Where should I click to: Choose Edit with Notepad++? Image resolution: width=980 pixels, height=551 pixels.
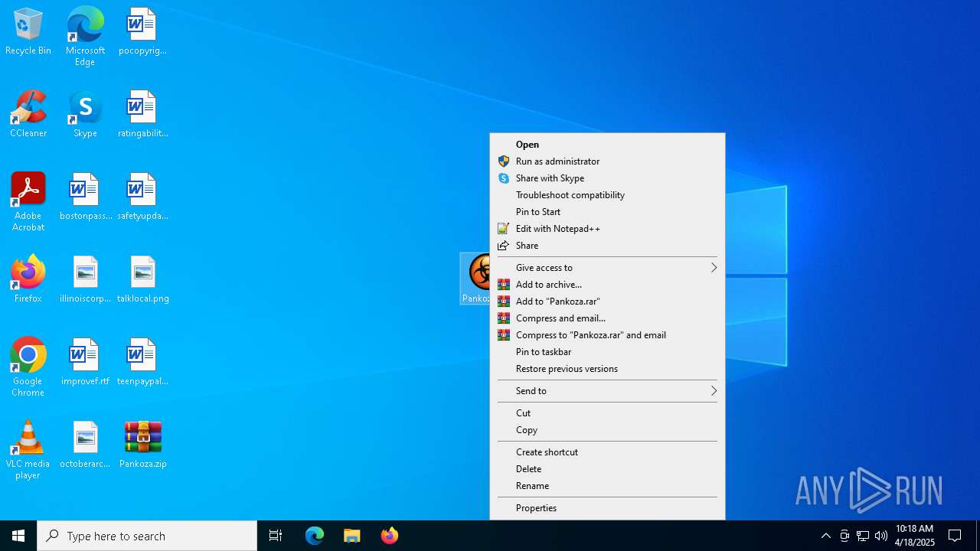point(607,229)
